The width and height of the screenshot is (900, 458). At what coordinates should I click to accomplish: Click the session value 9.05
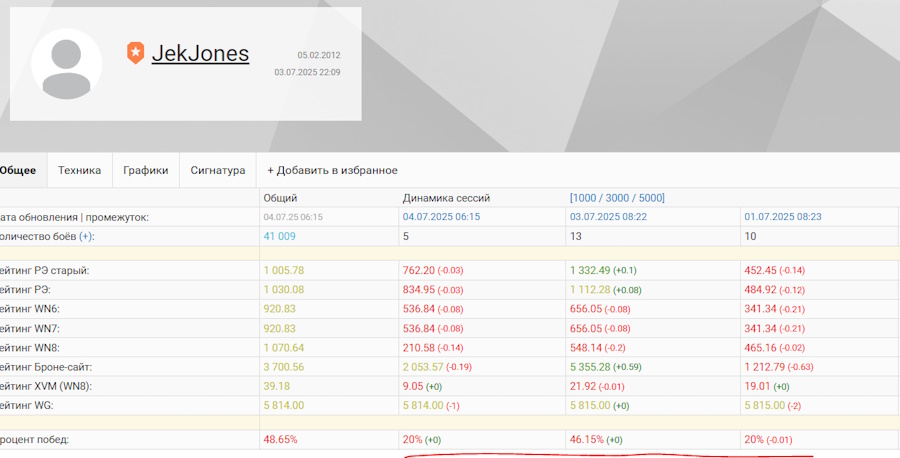click(x=413, y=386)
